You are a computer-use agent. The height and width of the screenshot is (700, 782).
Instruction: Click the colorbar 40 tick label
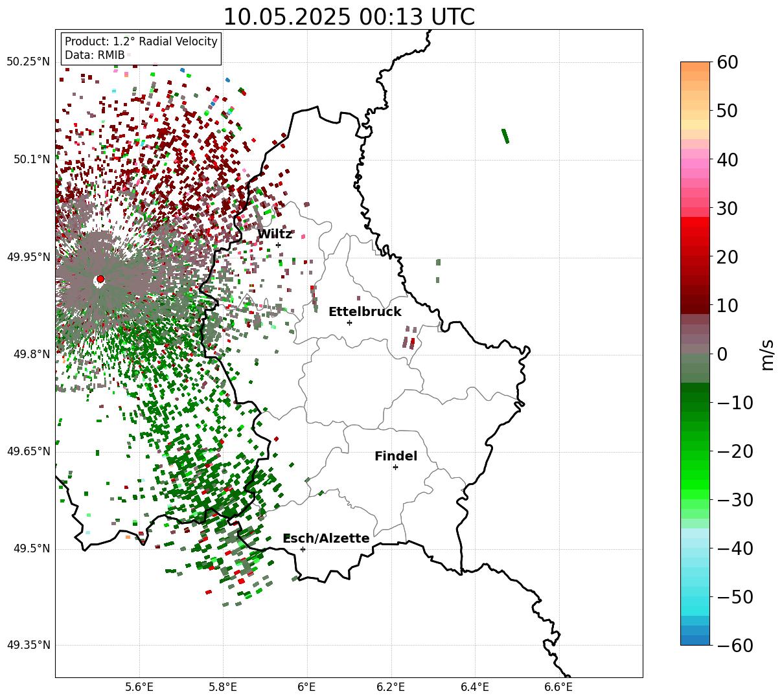pos(726,159)
